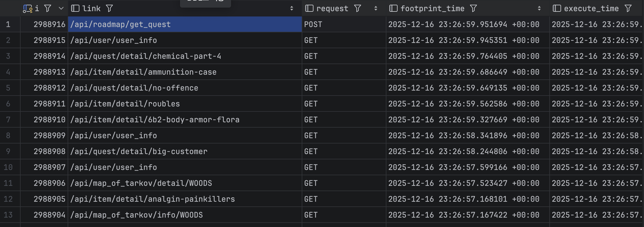Click the filter icon for execute_time
Screen dimensions: 644x227
(x=628, y=9)
